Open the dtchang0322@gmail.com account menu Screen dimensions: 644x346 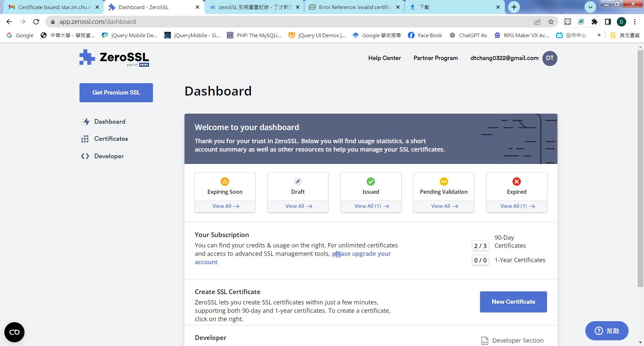[504, 58]
